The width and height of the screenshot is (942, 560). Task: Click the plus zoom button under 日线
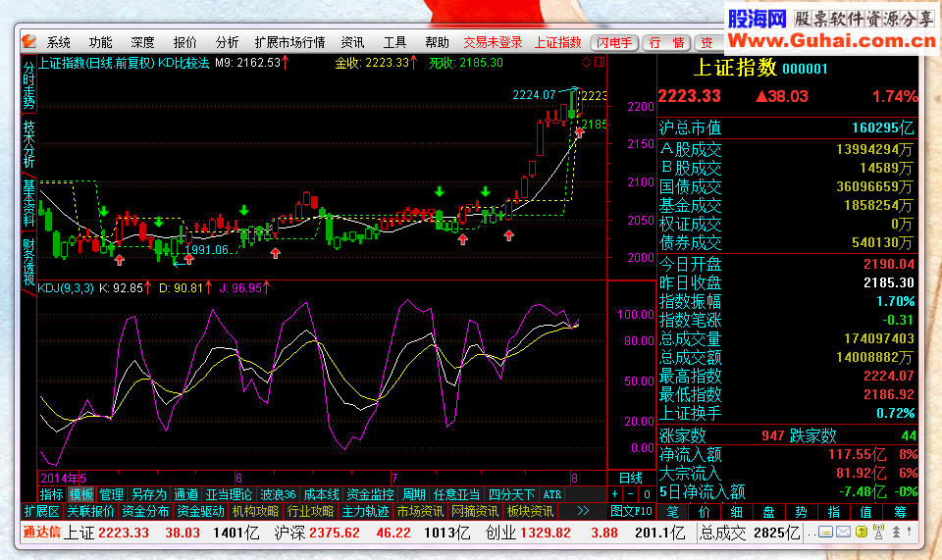[x=614, y=494]
